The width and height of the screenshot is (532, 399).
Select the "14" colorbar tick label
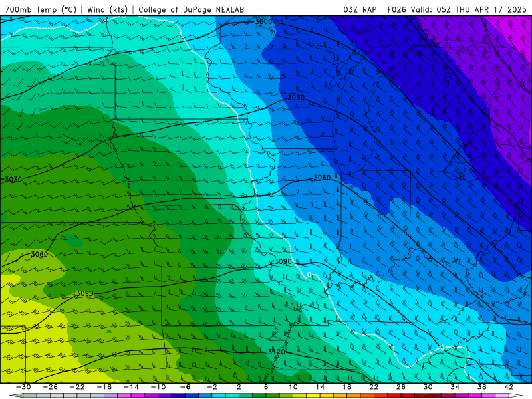click(x=320, y=387)
